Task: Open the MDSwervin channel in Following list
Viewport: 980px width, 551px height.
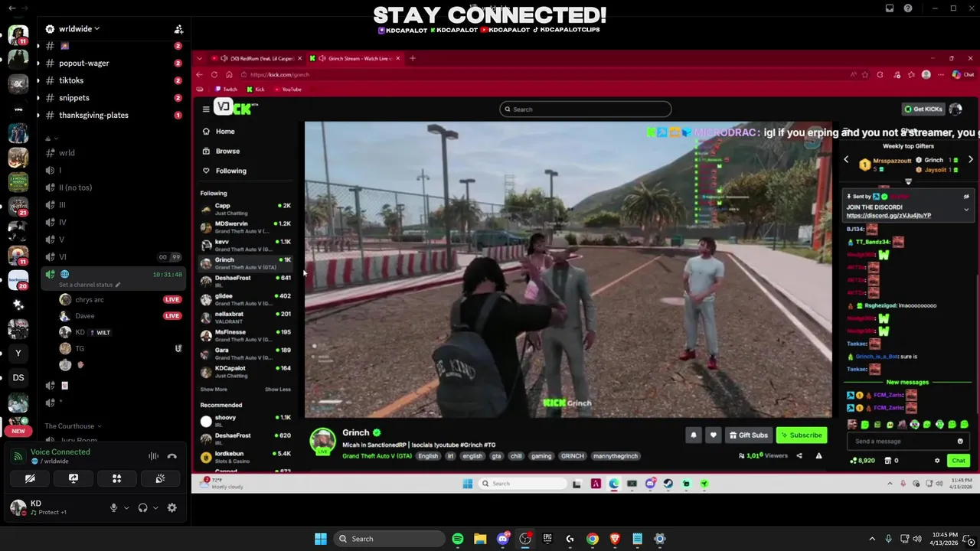Action: (245, 227)
